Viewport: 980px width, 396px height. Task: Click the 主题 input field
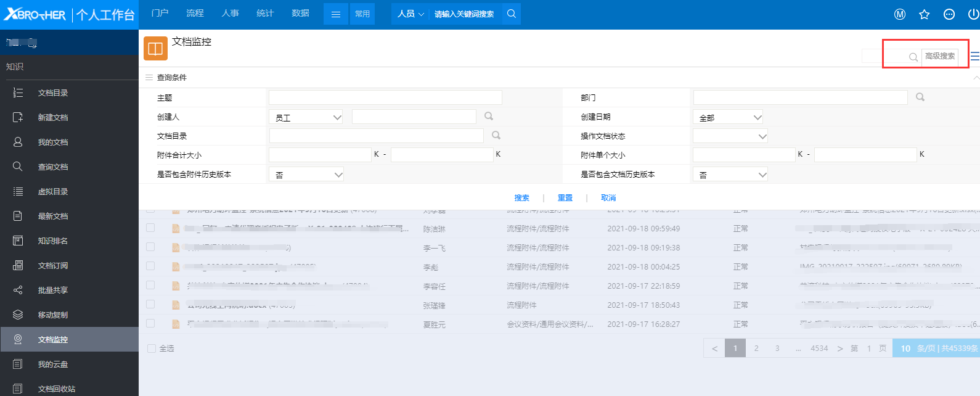coord(385,97)
